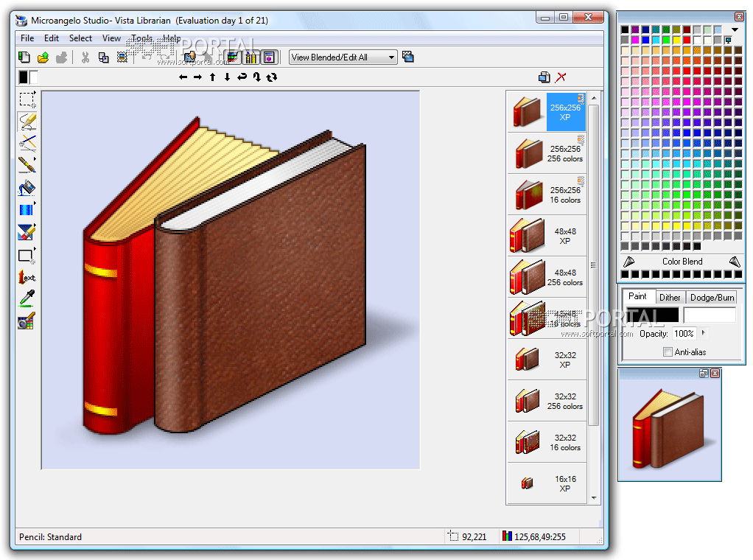
Task: Enable the Anti-alias checkbox
Action: [668, 352]
